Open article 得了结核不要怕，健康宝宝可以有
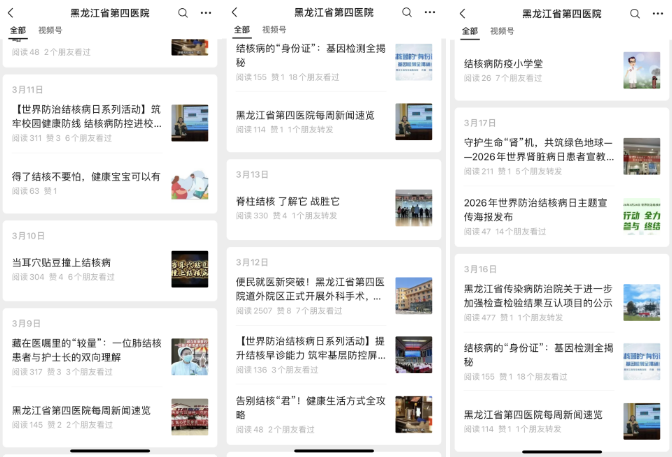The image size is (672, 457). point(86,177)
